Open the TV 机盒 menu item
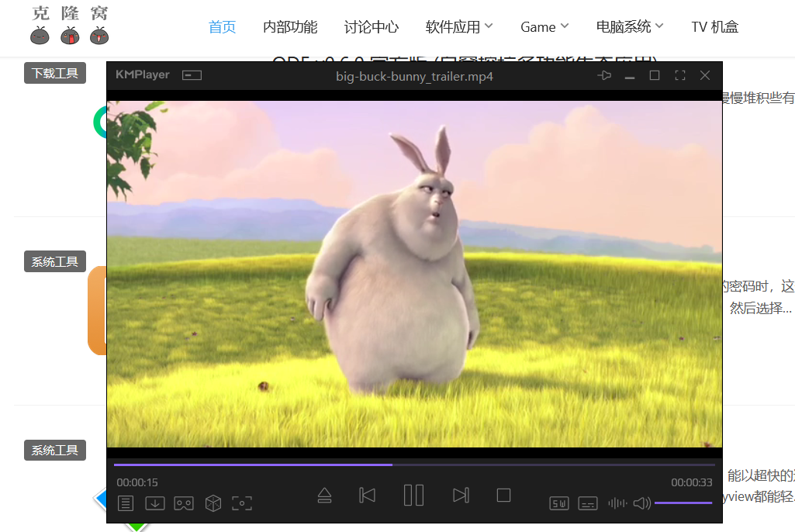 (x=715, y=27)
